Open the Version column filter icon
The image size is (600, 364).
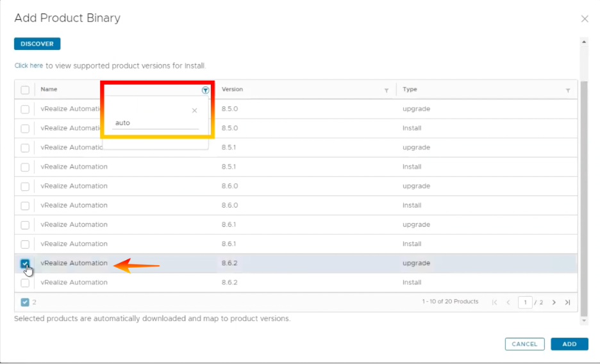(x=387, y=90)
